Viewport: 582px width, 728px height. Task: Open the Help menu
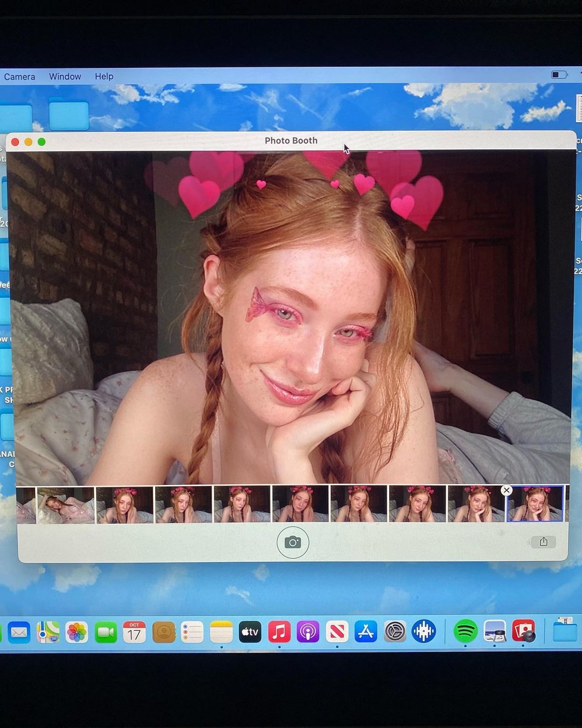104,77
